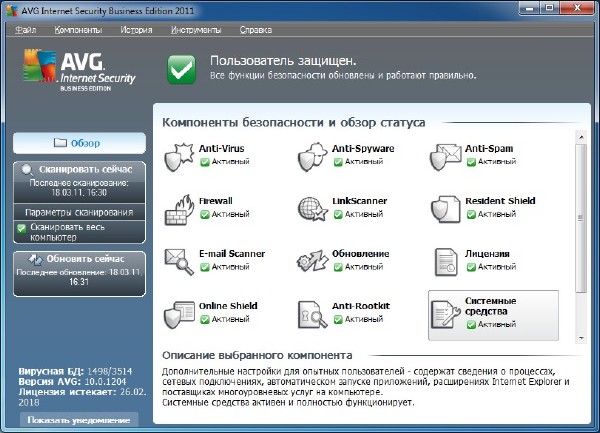Open the Online Shield icon

(178, 314)
